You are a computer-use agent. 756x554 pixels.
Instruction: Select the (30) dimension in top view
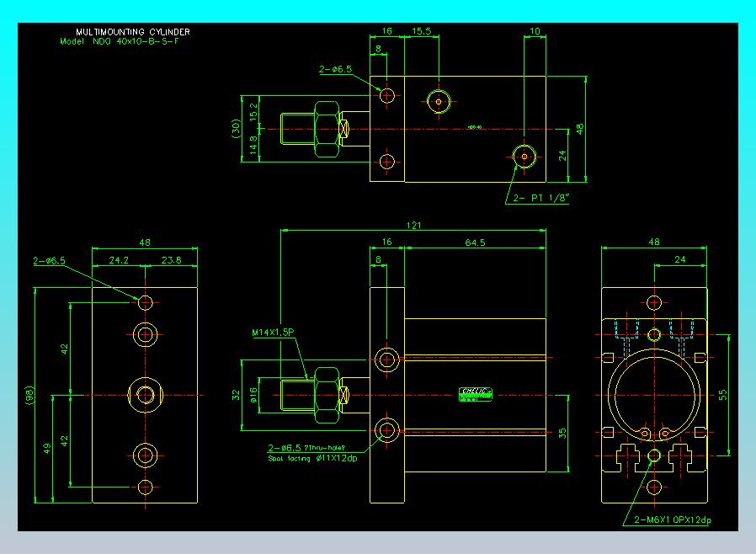click(x=236, y=129)
